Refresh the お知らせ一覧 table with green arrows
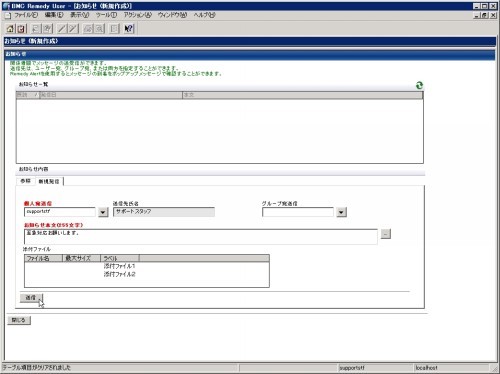 tap(419, 85)
